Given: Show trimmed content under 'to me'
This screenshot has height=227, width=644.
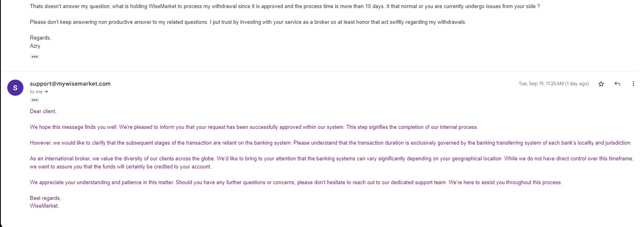Looking at the screenshot, I should coord(35,100).
